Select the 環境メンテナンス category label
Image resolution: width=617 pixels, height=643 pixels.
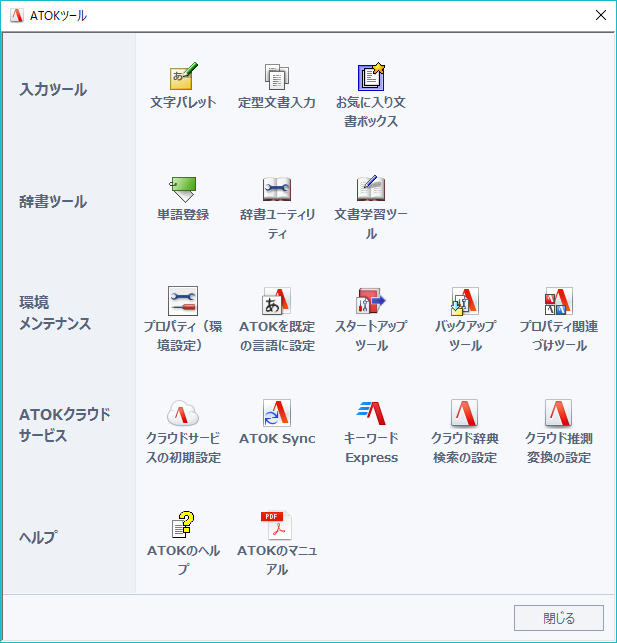pos(55,313)
